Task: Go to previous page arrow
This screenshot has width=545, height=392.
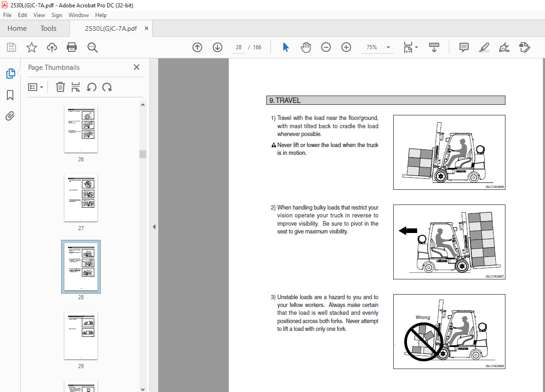Action: coord(197,47)
